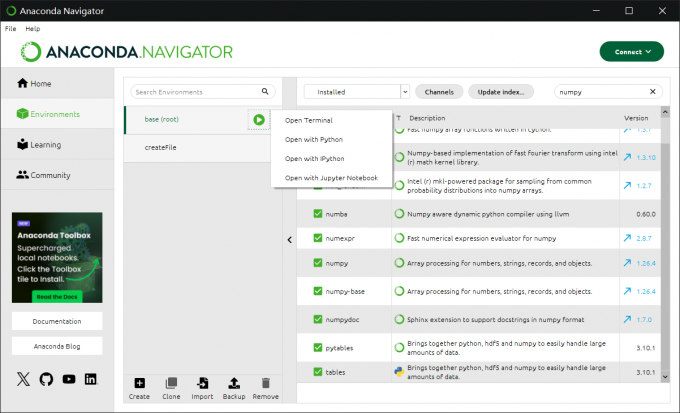Open the YouTube social icon
The height and width of the screenshot is (413, 680).
69,379
